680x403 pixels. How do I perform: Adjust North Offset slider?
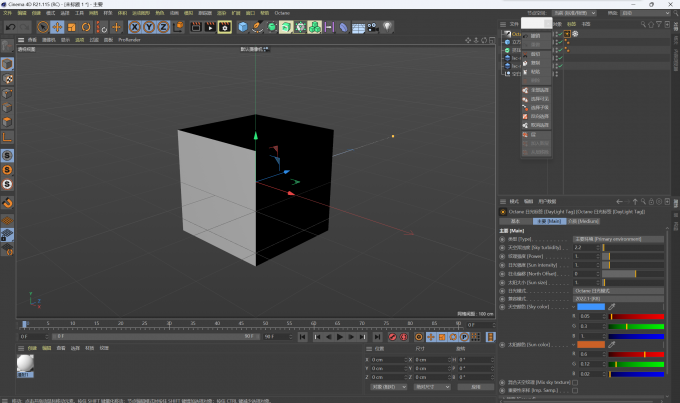(633, 274)
